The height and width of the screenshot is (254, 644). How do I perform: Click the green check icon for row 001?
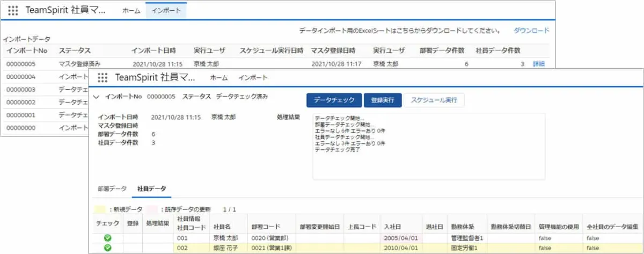(x=107, y=237)
